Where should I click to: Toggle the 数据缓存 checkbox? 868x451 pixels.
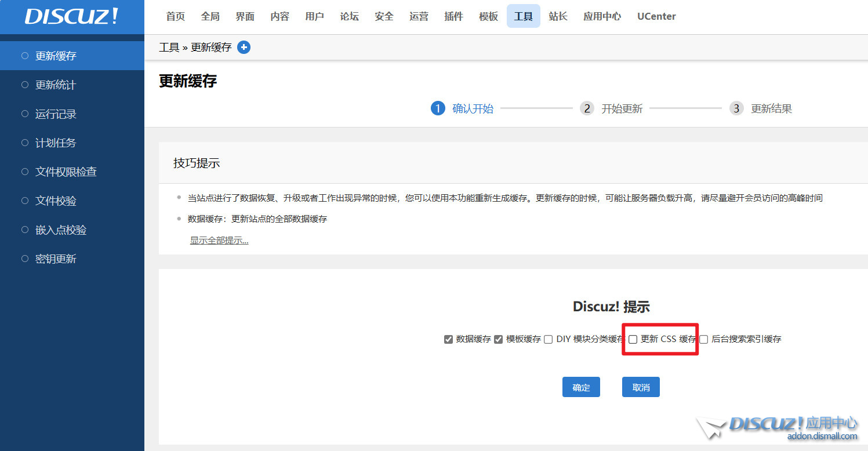448,339
